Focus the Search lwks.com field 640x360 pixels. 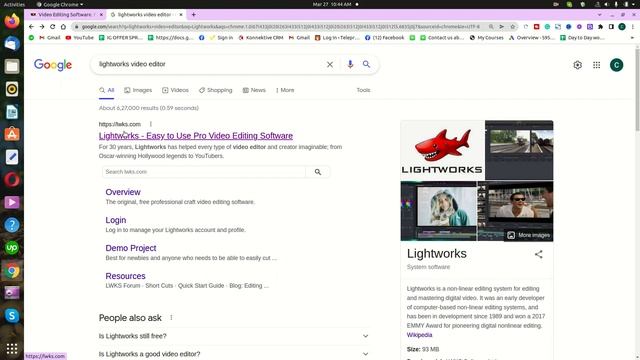(204, 172)
